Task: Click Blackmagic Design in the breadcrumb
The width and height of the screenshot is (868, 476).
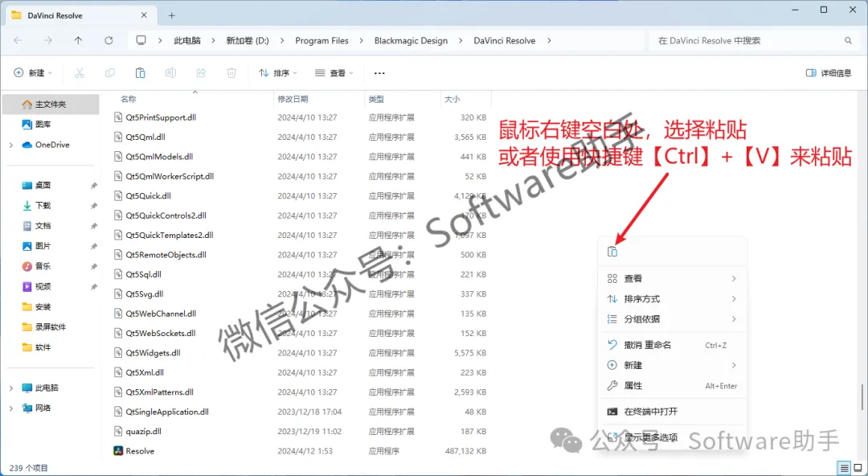Action: click(x=411, y=40)
